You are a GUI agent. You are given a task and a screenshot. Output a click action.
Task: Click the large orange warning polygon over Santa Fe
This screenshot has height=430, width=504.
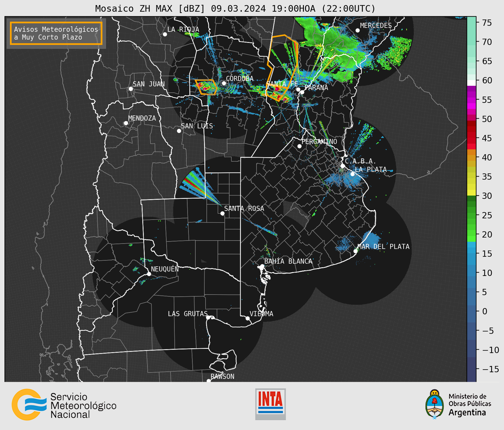tap(282, 68)
